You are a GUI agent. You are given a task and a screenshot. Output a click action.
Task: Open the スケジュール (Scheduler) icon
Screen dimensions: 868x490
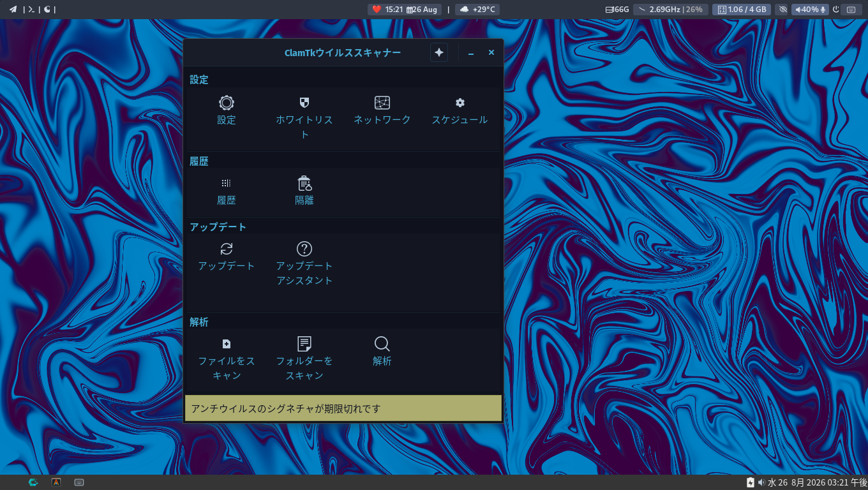[460, 103]
